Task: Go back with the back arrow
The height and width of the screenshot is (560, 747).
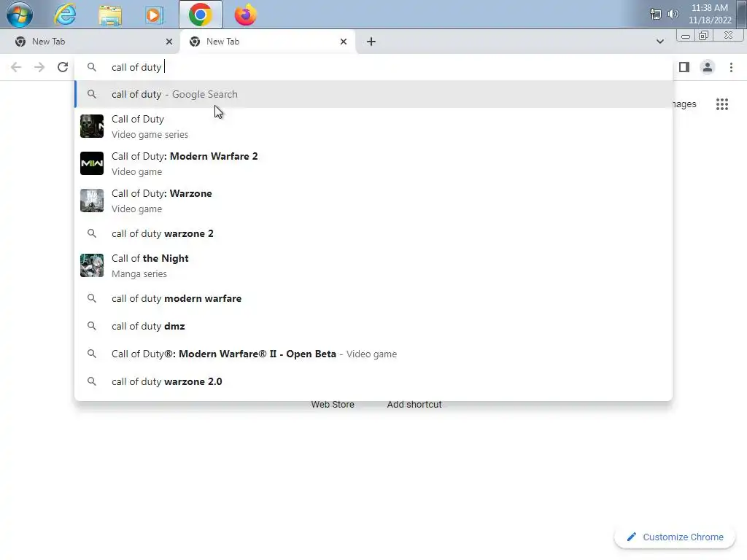Action: coord(16,67)
